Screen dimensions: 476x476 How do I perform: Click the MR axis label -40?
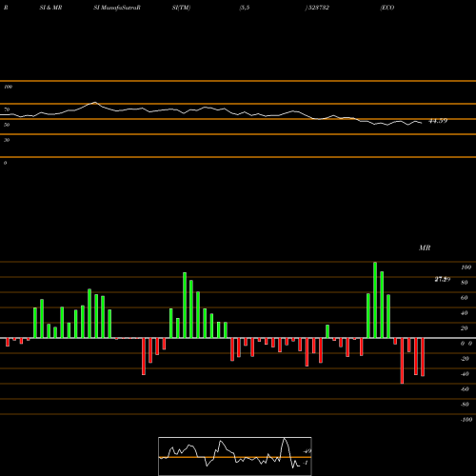tap(465, 374)
